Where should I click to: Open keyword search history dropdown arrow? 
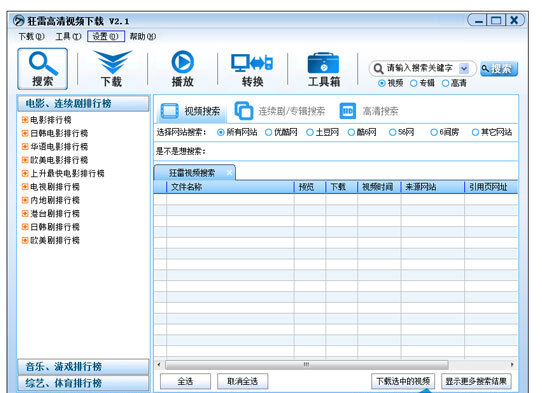(464, 68)
